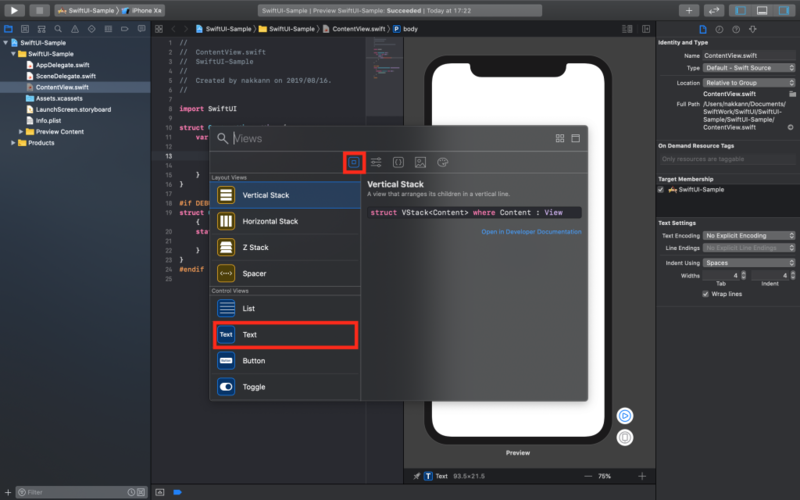Image resolution: width=800 pixels, height=500 pixels.
Task: Open the Symbol navigator
Action: click(x=41, y=29)
